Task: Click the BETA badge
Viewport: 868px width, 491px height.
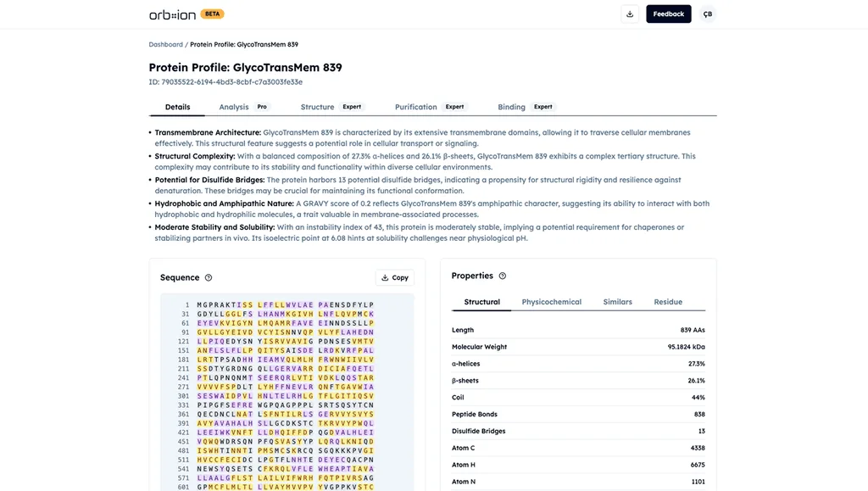Action: [x=212, y=14]
